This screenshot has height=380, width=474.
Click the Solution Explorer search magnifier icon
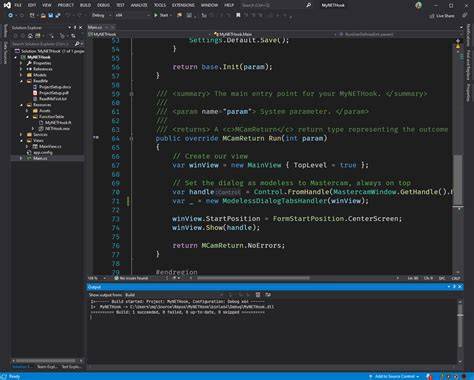click(77, 44)
